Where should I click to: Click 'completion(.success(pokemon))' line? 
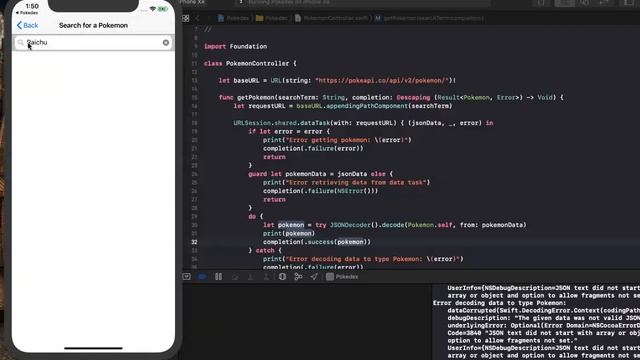pos(317,242)
